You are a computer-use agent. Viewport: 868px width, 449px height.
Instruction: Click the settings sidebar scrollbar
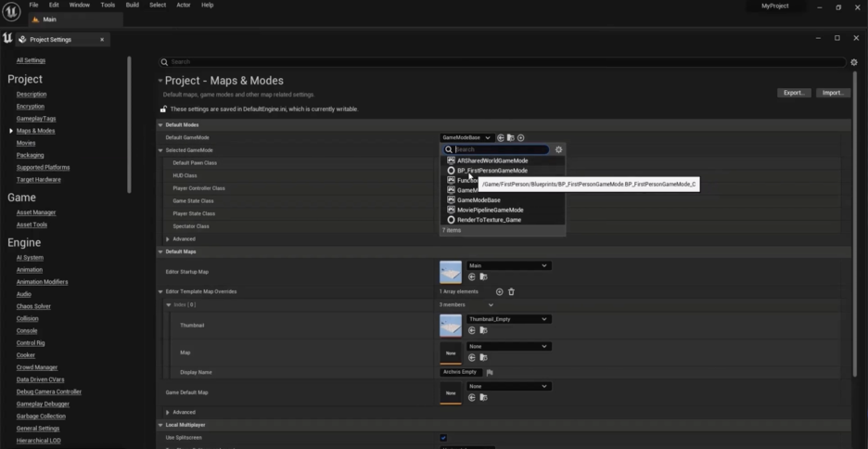pos(130,124)
